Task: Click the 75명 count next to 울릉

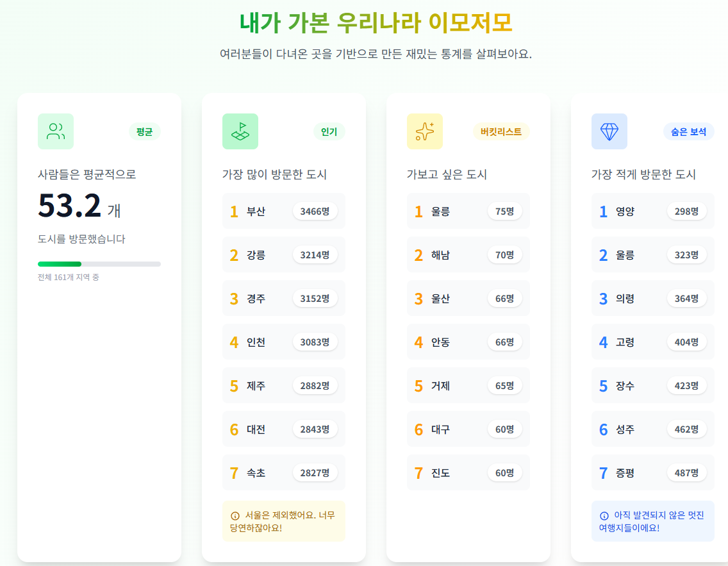Action: pyautogui.click(x=506, y=211)
